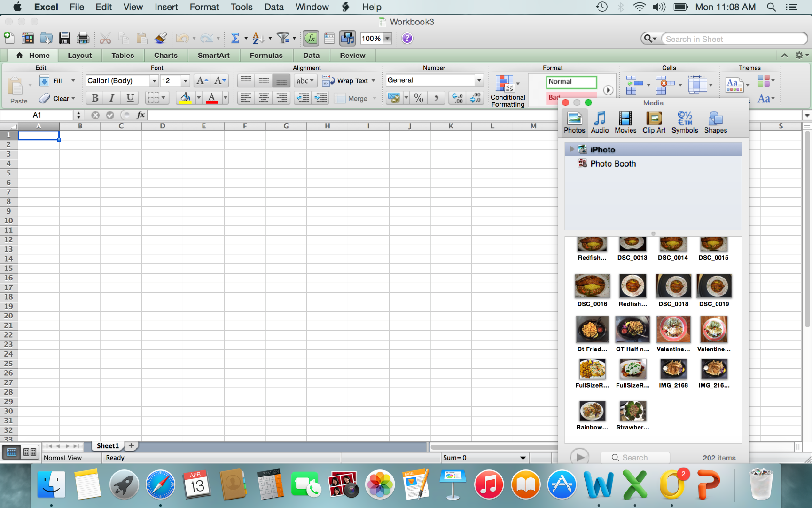This screenshot has width=812, height=508.
Task: Click Increase Decimal icon
Action: coord(457,98)
